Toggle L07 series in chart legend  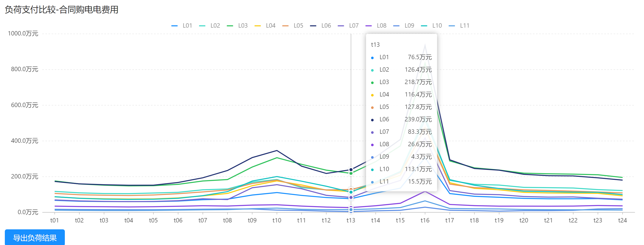point(348,26)
